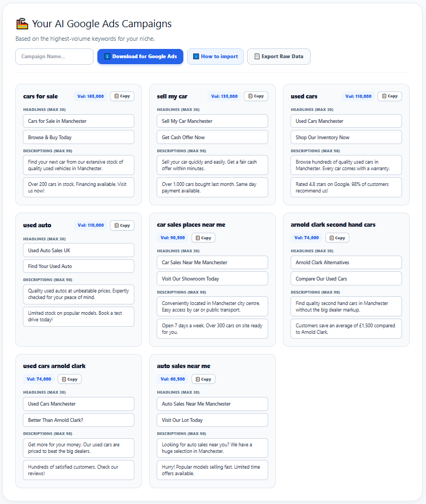426x504 pixels.
Task: Edit description 'Get more for your money'
Action: point(78,448)
